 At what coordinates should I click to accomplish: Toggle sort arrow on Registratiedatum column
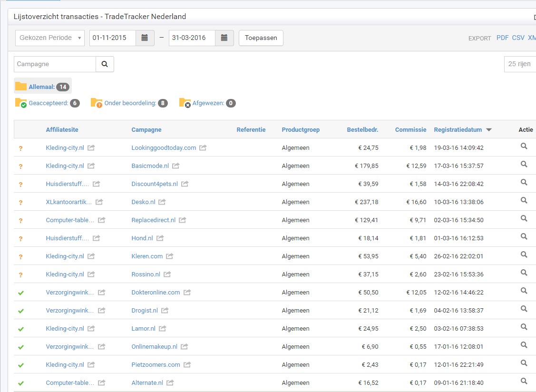(489, 130)
